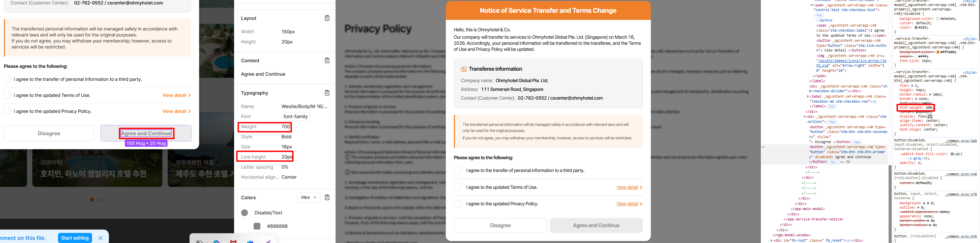Click the copy icon beside Hex dropdown

point(327,198)
